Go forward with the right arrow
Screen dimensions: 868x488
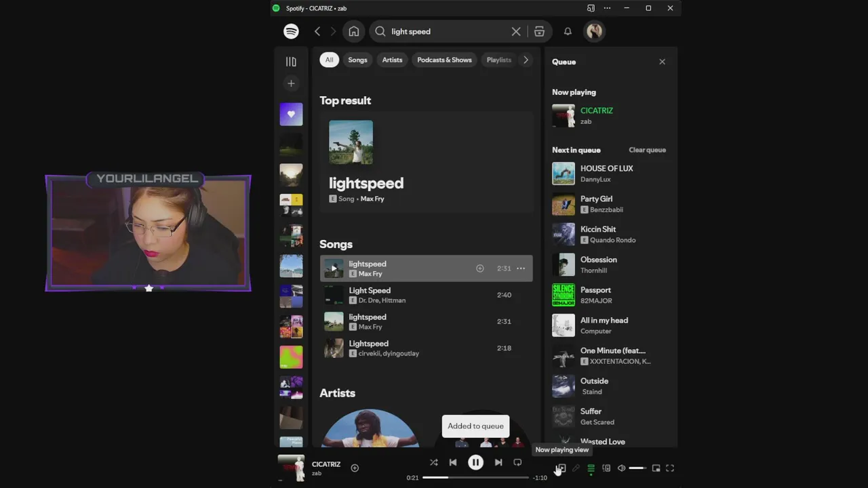(333, 31)
